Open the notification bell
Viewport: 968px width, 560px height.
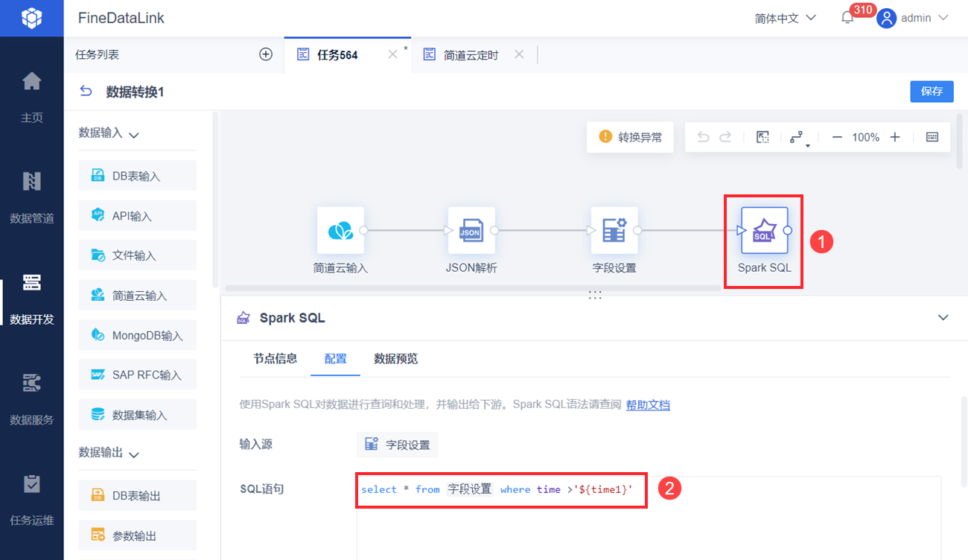click(x=847, y=18)
